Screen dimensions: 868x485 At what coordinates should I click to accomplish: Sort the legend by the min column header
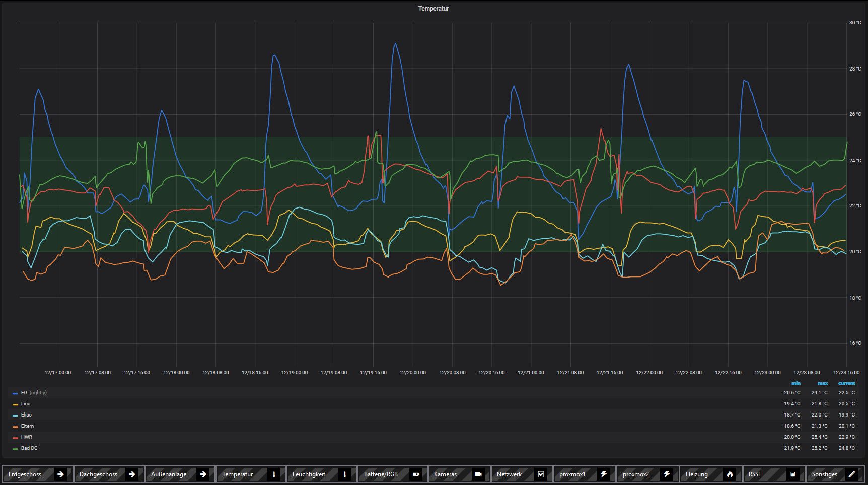[796, 383]
